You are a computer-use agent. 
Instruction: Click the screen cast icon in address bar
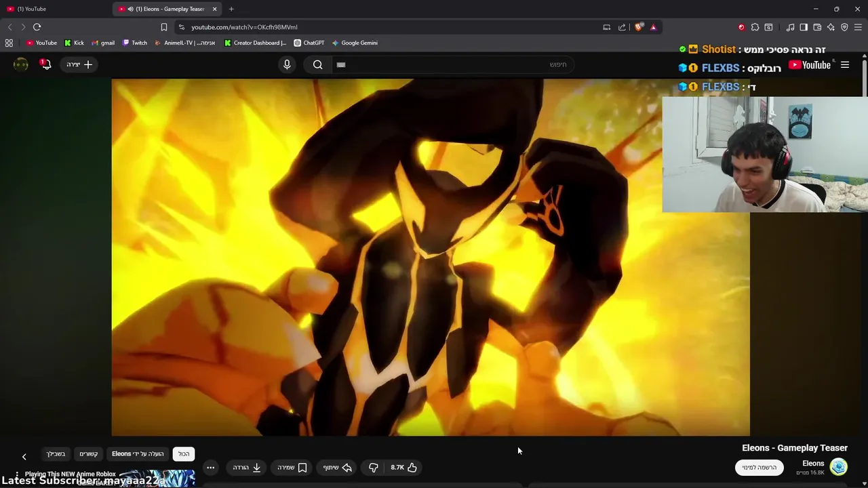(607, 27)
